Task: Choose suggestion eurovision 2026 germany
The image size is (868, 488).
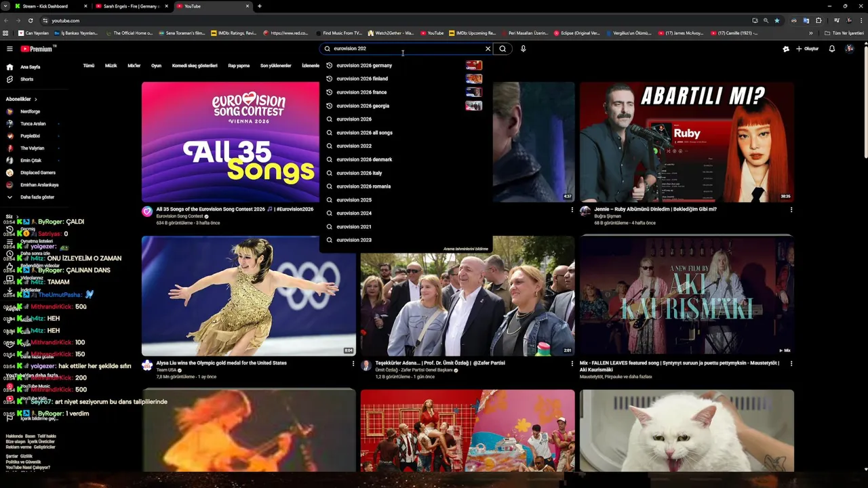Action: click(x=406, y=66)
